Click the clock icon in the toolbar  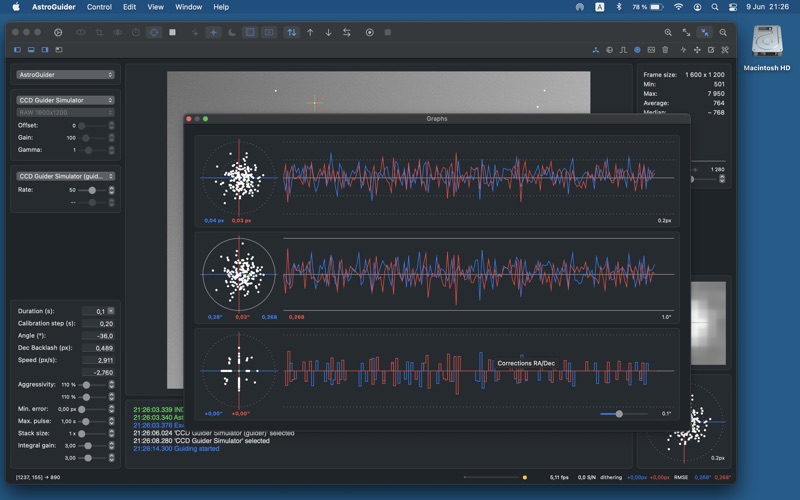tap(136, 32)
